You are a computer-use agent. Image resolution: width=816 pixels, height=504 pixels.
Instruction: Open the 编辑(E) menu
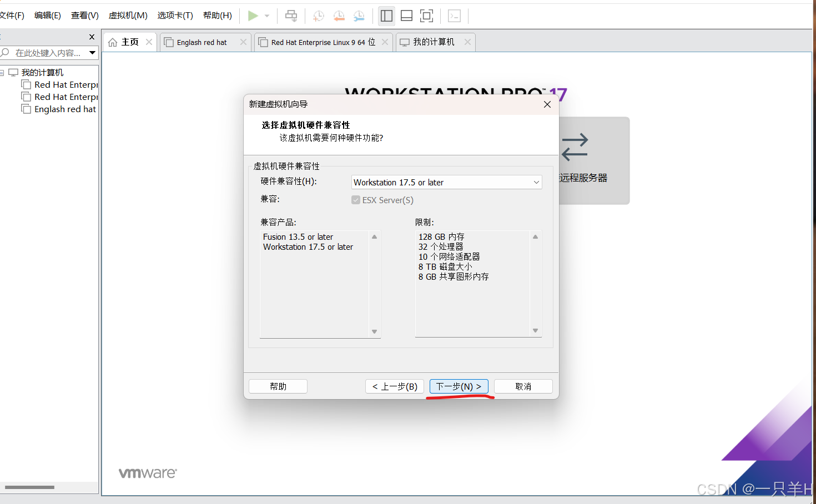point(48,16)
